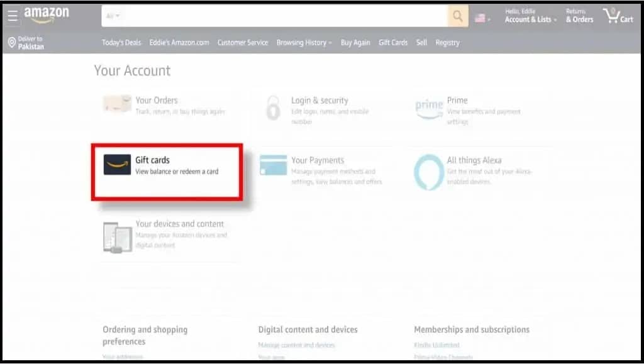Open the Sell page
The height and width of the screenshot is (364, 644).
pyautogui.click(x=421, y=43)
